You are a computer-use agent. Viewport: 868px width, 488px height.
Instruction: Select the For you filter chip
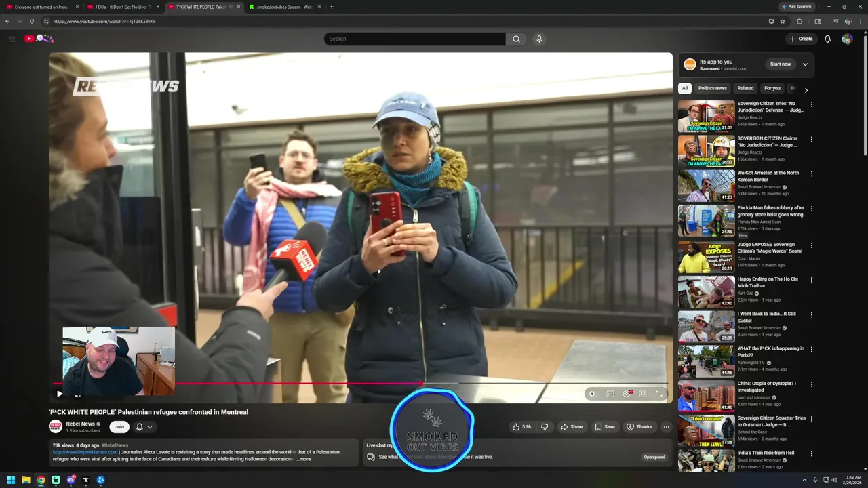click(772, 88)
